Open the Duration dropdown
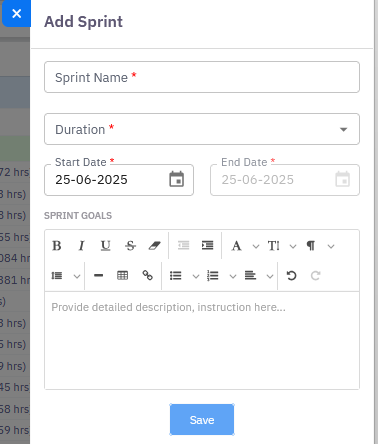The width and height of the screenshot is (378, 444). point(202,129)
